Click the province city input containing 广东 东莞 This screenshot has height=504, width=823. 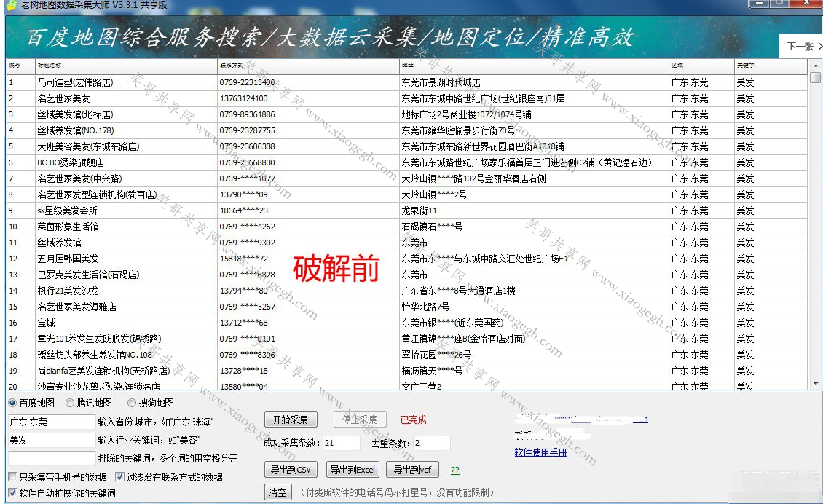pyautogui.click(x=52, y=422)
